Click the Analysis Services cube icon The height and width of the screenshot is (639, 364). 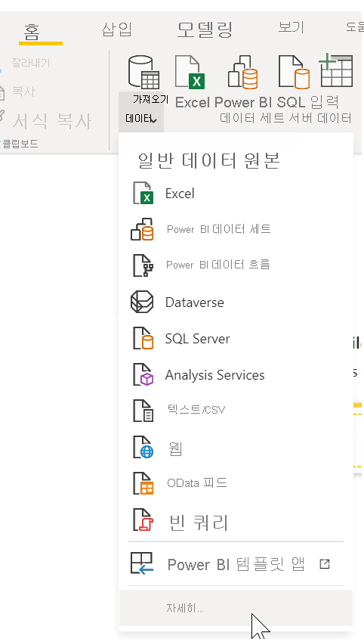click(x=143, y=374)
